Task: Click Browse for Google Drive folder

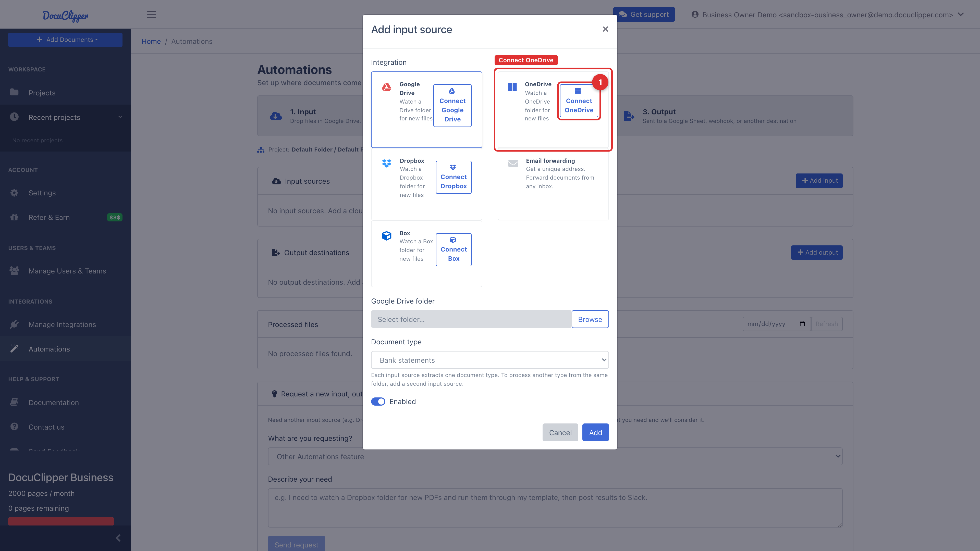Action: pos(590,319)
